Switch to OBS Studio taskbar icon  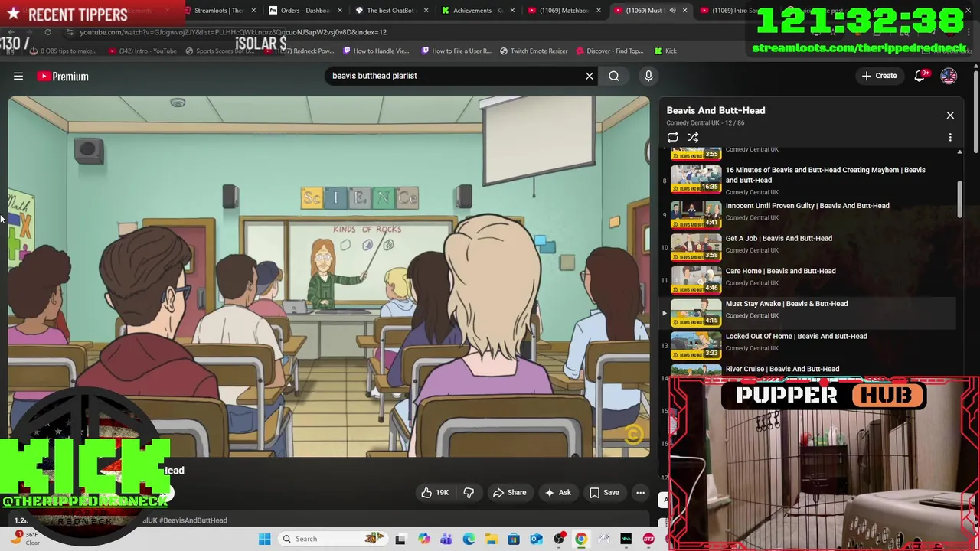pyautogui.click(x=559, y=539)
